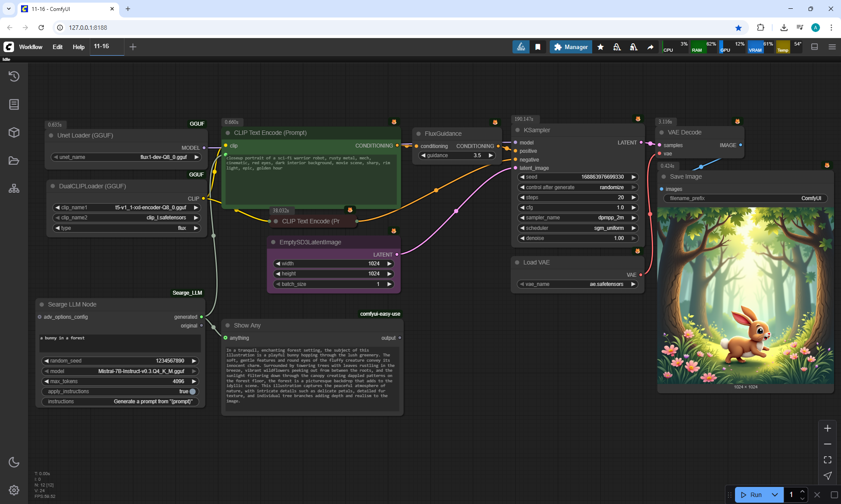Image resolution: width=841 pixels, height=504 pixels.
Task: Click the star icon beside Manager
Action: coord(601,47)
